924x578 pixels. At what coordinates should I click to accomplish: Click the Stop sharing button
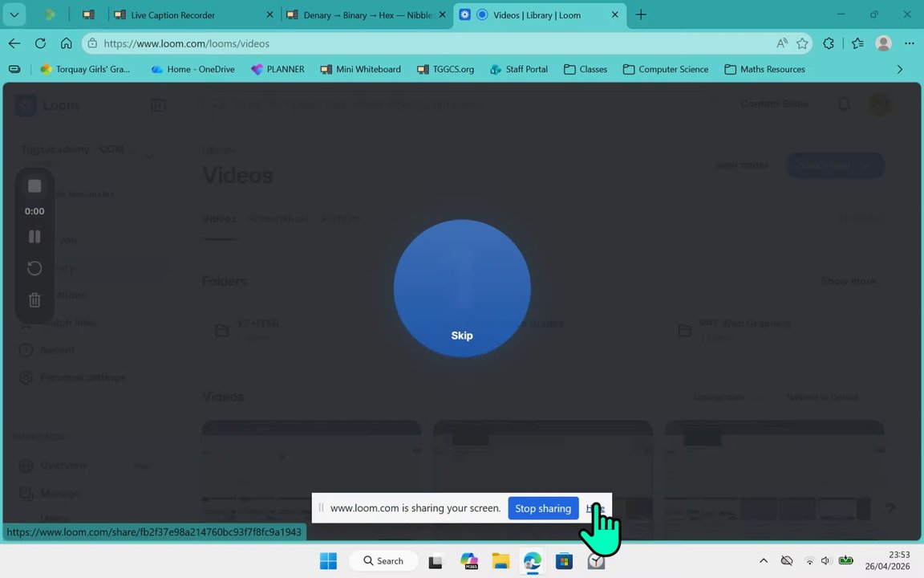point(543,508)
